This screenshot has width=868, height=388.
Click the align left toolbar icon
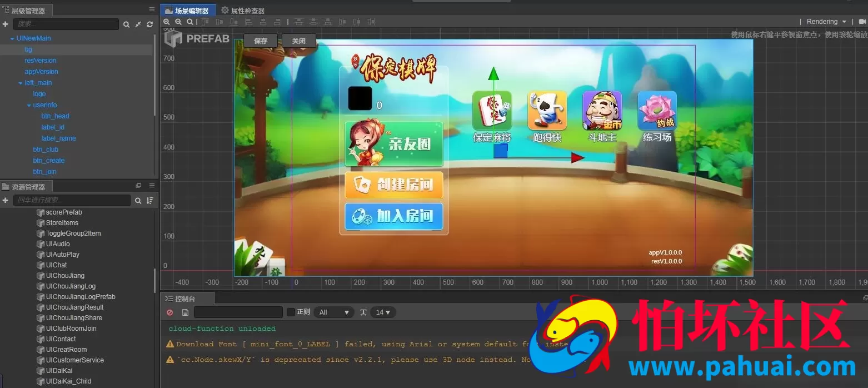[248, 22]
